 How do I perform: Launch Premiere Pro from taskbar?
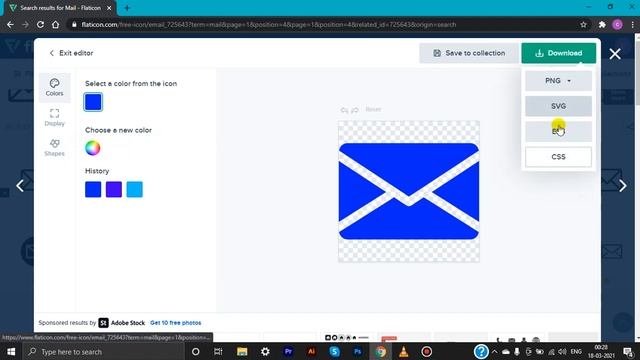(288, 351)
